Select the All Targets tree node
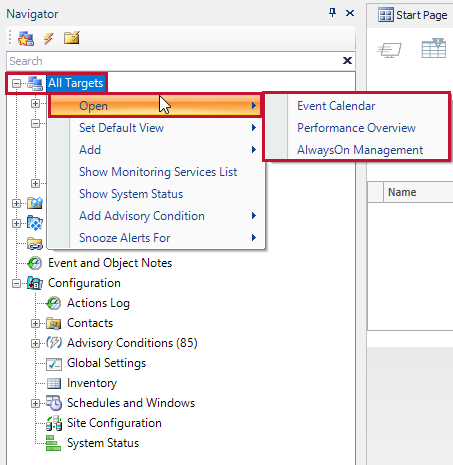Viewport: 453px width, 465px height. [76, 83]
